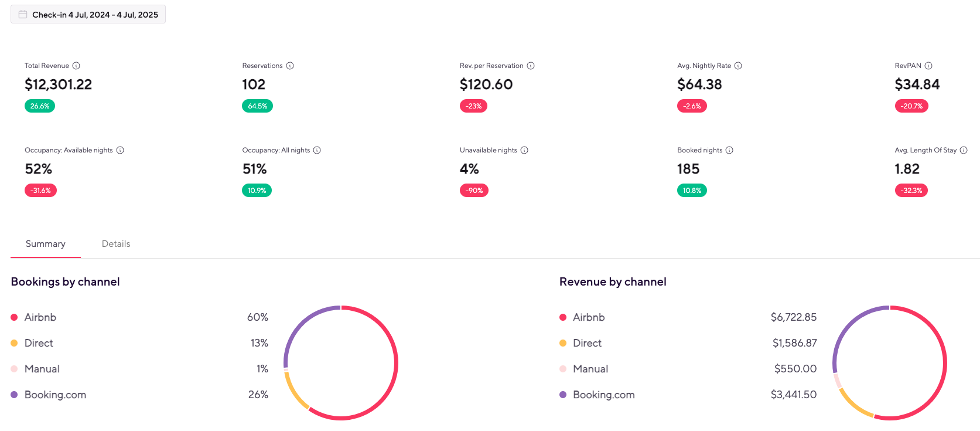Click Manual legend dot in Revenue by channel
Viewport: 980px width, 431px height.
[563, 369]
